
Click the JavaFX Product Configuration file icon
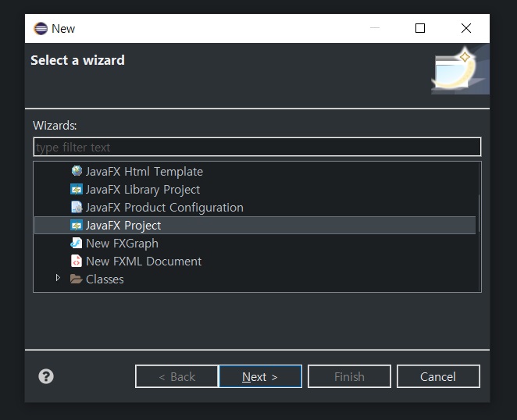[77, 207]
